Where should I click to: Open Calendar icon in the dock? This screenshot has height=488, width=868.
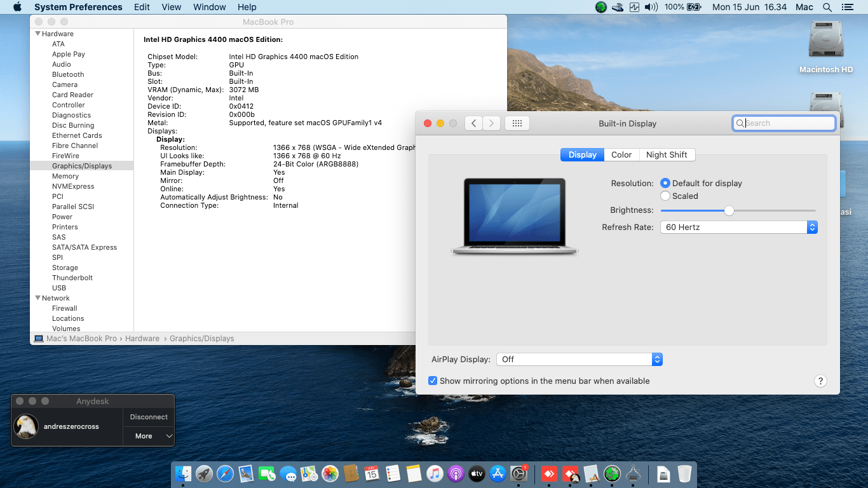point(372,473)
